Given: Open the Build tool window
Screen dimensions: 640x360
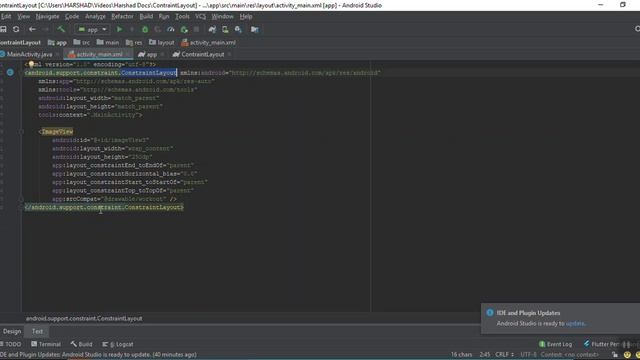Looking at the screenshot, I should click(x=81, y=344).
